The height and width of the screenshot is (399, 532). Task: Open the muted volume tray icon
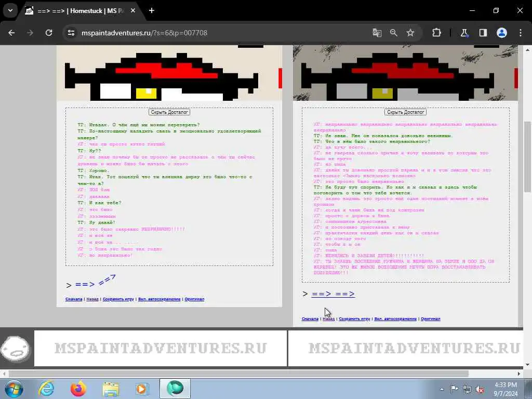tap(480, 389)
